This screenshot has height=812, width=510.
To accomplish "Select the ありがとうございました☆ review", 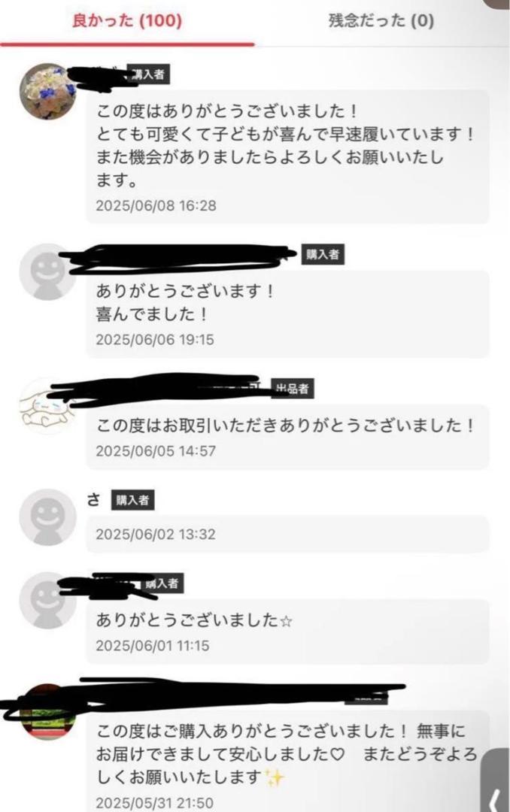I will click(x=287, y=632).
